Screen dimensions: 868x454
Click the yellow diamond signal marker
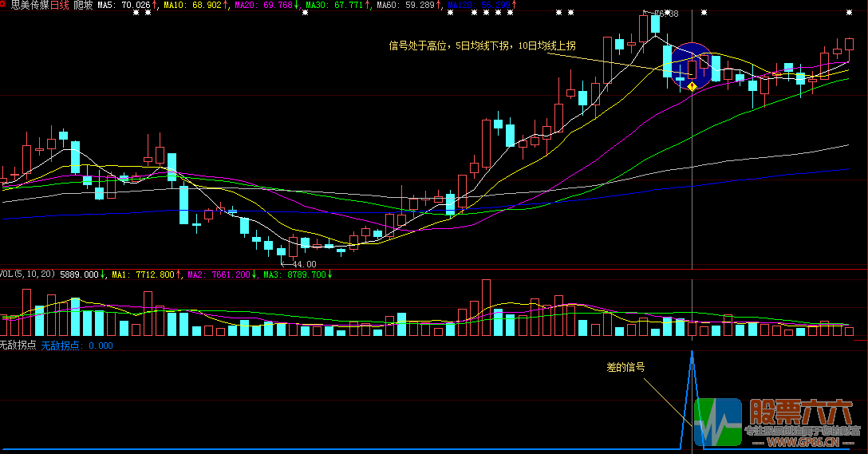pyautogui.click(x=692, y=85)
